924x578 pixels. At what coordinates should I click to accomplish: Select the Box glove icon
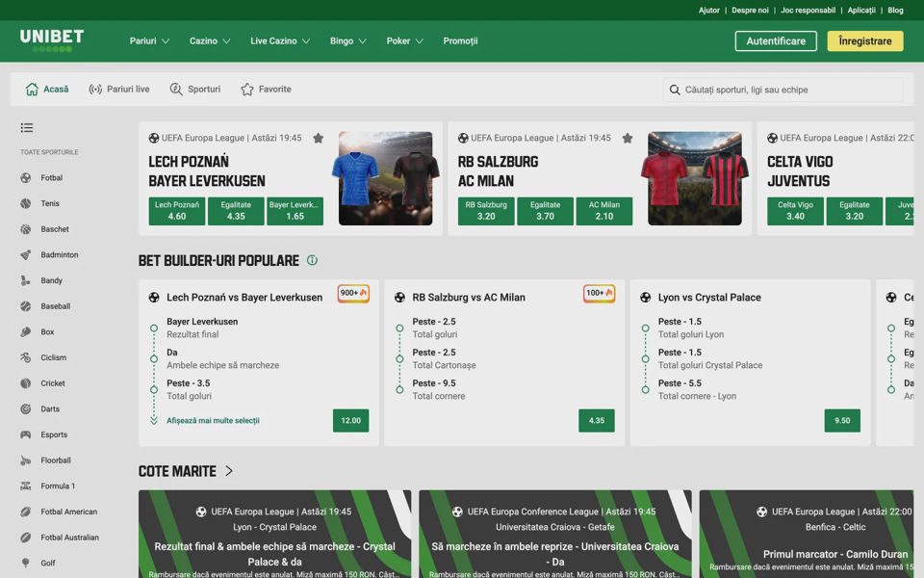[25, 332]
